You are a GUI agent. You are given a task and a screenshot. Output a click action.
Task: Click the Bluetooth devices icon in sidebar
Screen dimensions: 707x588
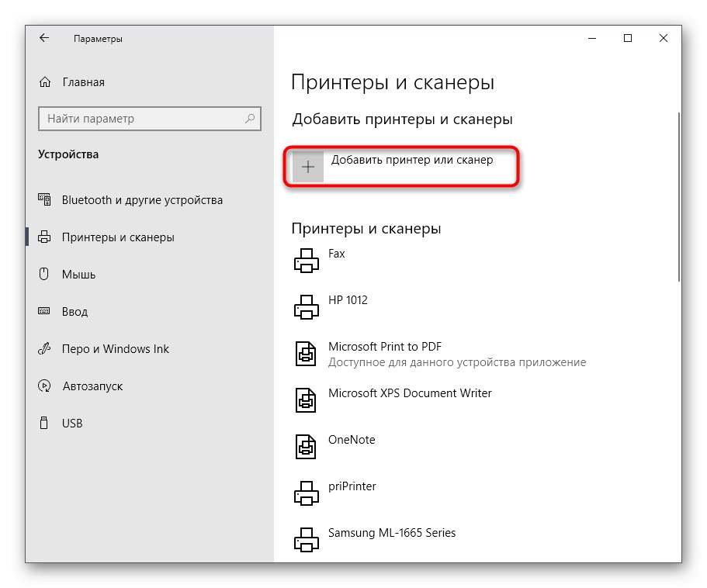pyautogui.click(x=43, y=199)
